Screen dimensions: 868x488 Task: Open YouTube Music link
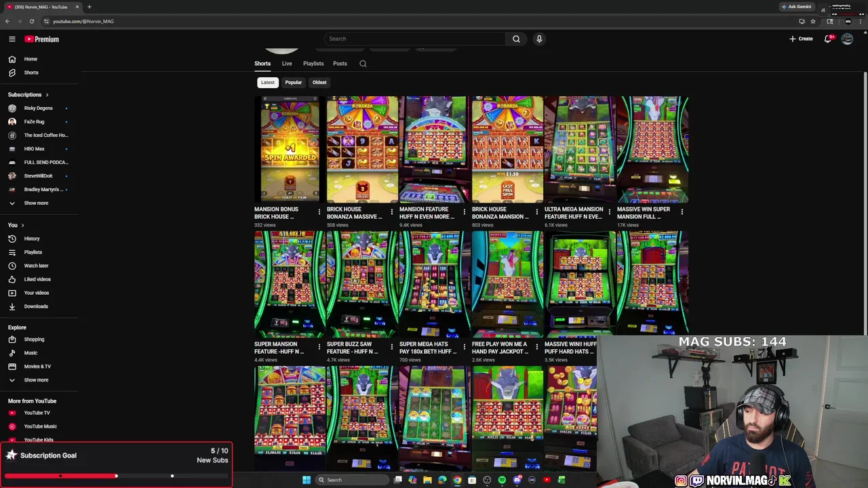click(x=41, y=426)
